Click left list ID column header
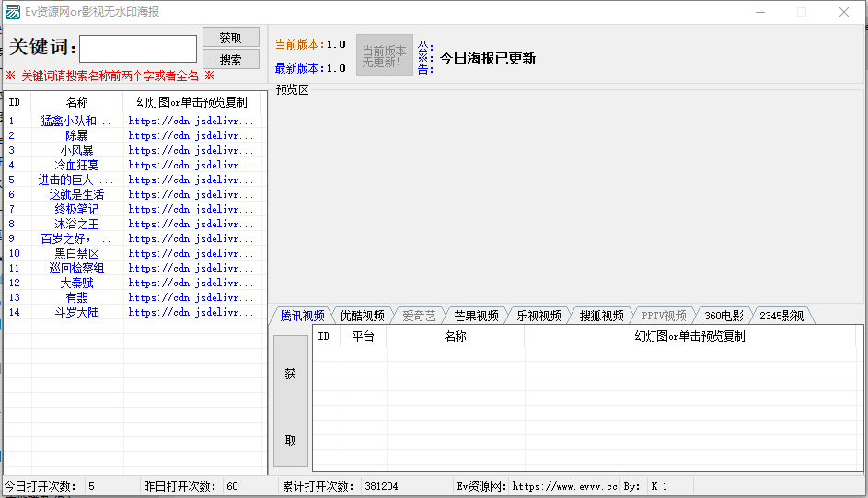 tap(17, 102)
